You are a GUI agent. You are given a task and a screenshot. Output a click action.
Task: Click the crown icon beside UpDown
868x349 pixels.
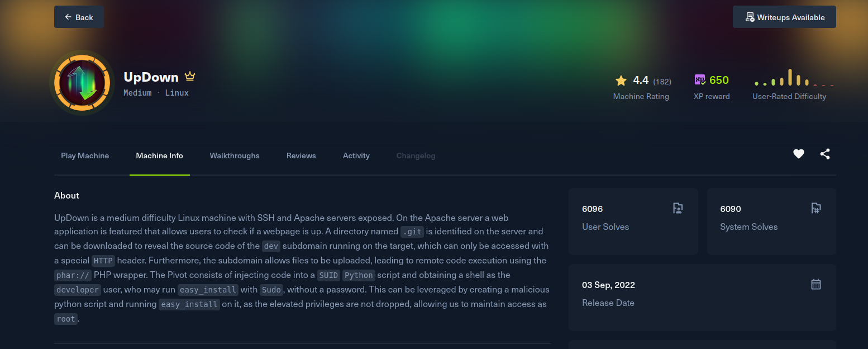pyautogui.click(x=190, y=76)
